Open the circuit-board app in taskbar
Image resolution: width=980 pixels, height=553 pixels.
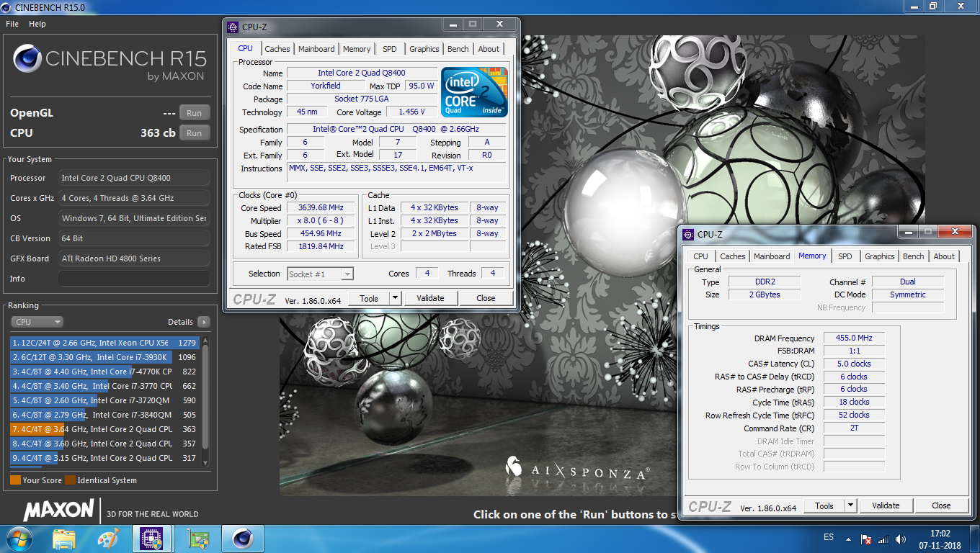pyautogui.click(x=197, y=539)
